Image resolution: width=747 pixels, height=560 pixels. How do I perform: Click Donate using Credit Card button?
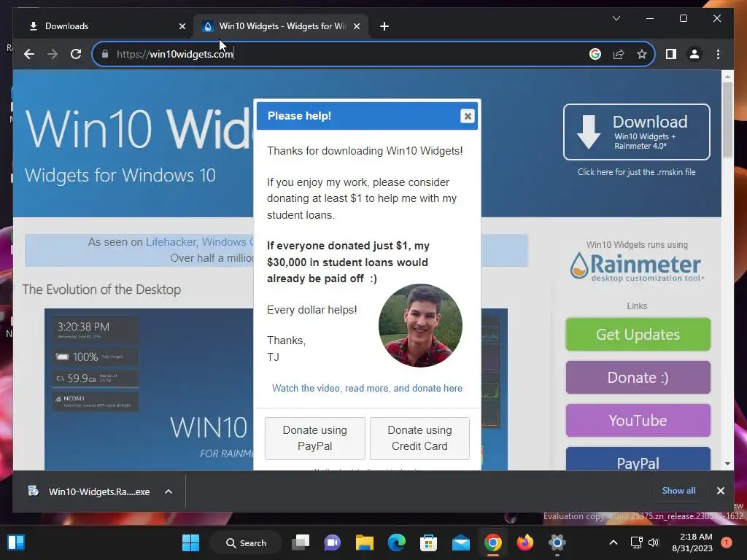pos(419,438)
